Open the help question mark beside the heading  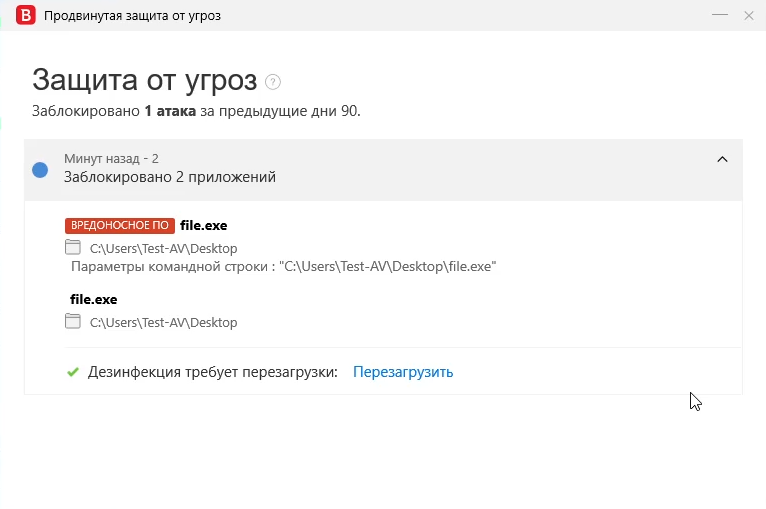(x=273, y=82)
